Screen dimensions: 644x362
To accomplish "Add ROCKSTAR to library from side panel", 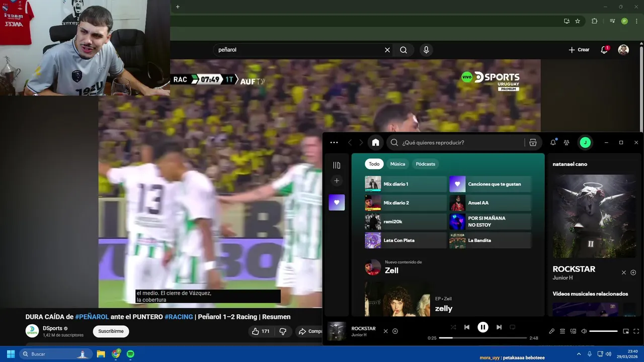I will click(633, 273).
